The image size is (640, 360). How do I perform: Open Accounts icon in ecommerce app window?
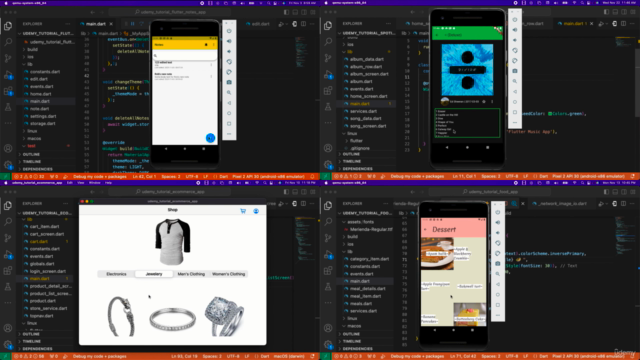tap(8, 328)
